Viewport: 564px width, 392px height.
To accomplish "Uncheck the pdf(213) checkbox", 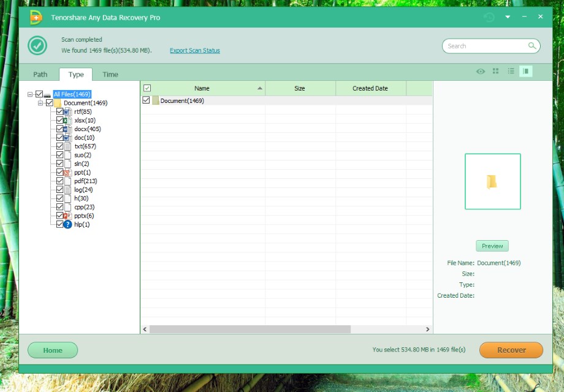I will click(59, 181).
